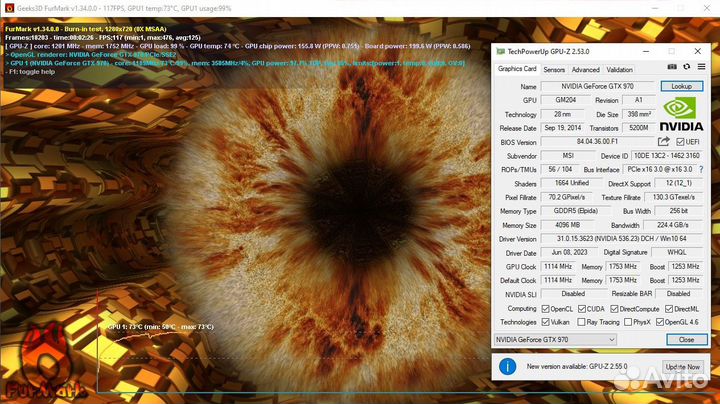Open the NVIDIA GeForce GTX 970 dropdown
The height and width of the screenshot is (404, 720).
[556, 340]
